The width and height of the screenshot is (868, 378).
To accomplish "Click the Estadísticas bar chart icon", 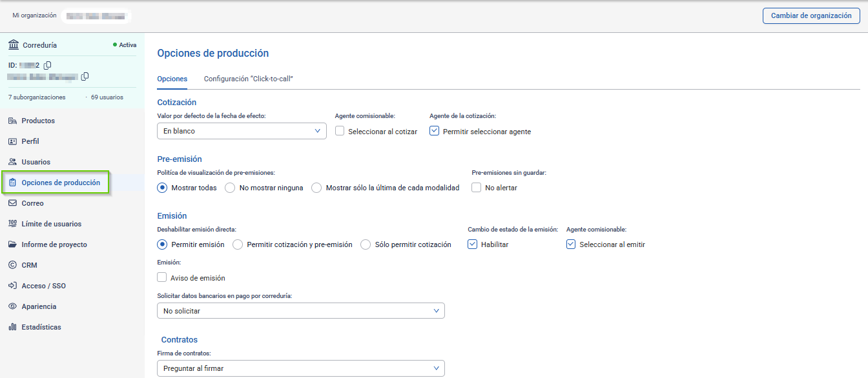I will [13, 327].
